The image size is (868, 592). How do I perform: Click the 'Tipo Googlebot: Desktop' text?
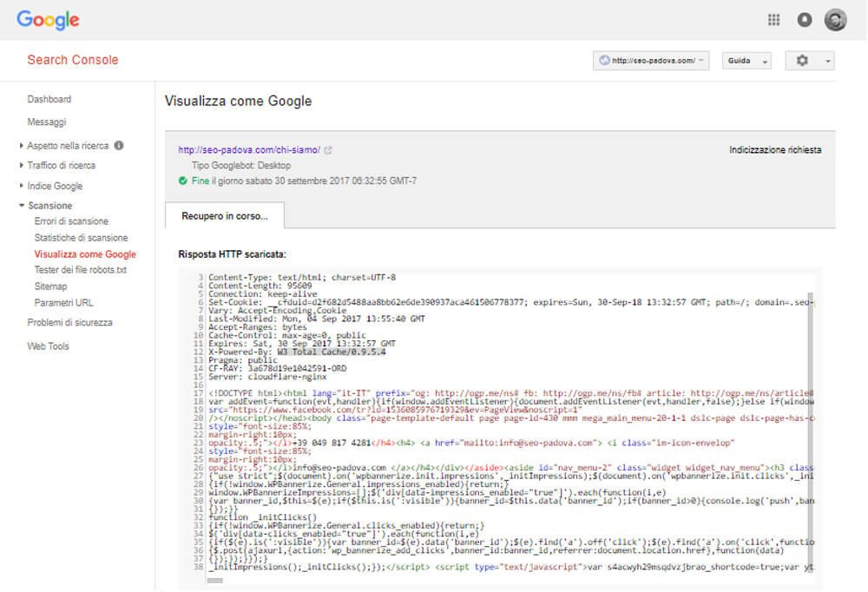coord(240,166)
